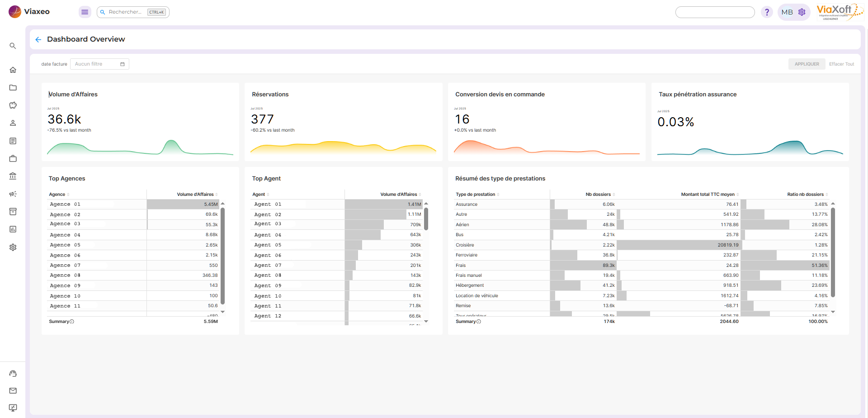
Task: Sort by Montant total TTC moyen column
Action: (x=710, y=195)
